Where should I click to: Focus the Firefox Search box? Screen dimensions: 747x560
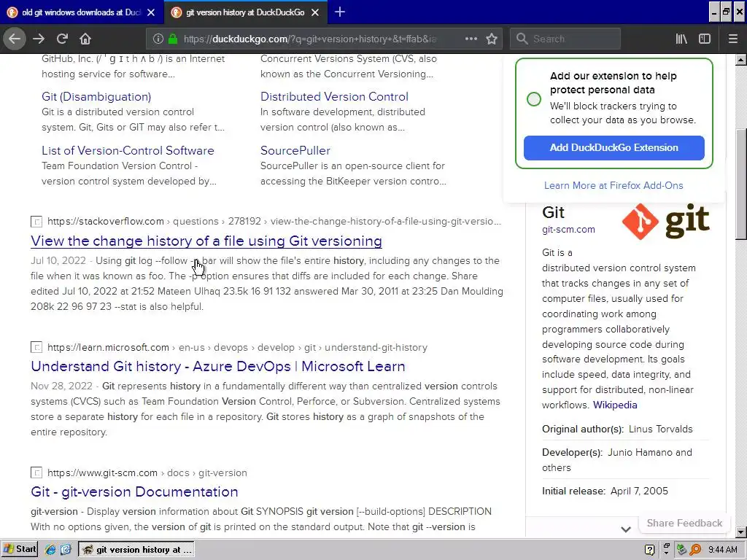[x=565, y=39]
